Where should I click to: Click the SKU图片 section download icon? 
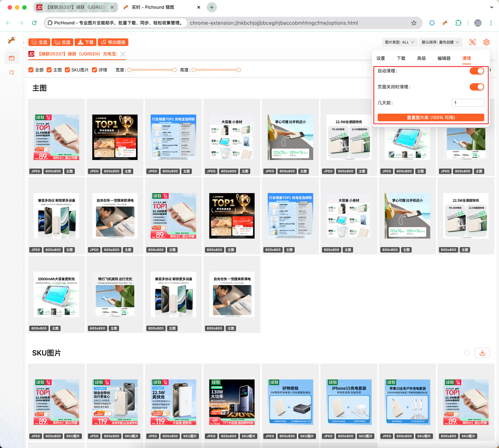482,353
